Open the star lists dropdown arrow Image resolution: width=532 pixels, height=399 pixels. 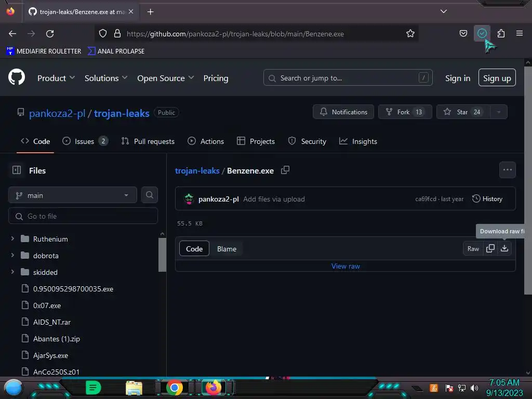pos(498,112)
